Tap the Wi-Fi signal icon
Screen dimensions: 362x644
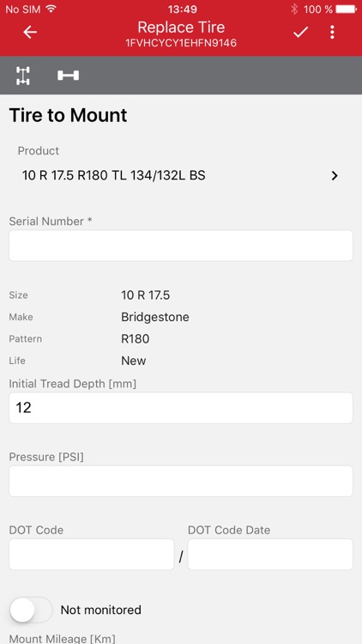point(51,9)
